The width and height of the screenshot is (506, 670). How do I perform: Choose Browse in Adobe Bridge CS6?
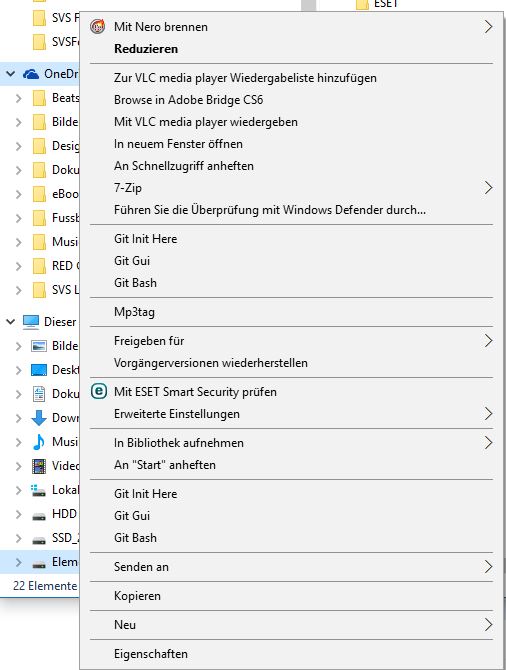tap(291, 100)
